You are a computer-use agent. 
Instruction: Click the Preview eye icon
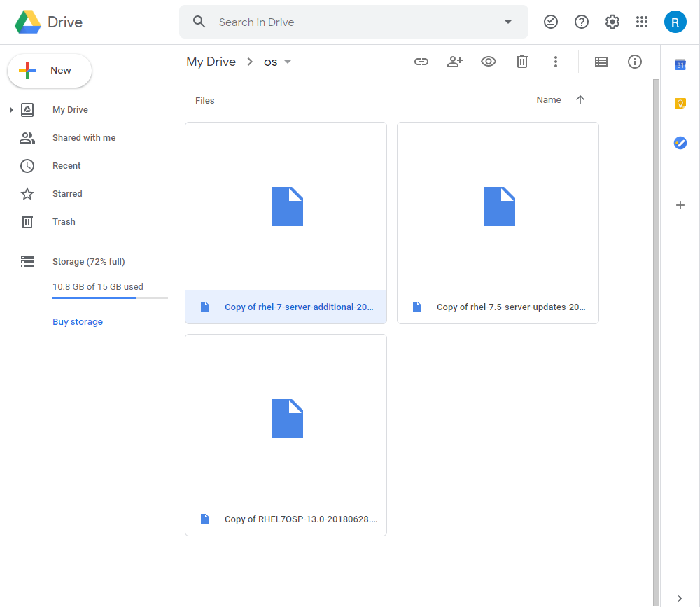pos(489,62)
